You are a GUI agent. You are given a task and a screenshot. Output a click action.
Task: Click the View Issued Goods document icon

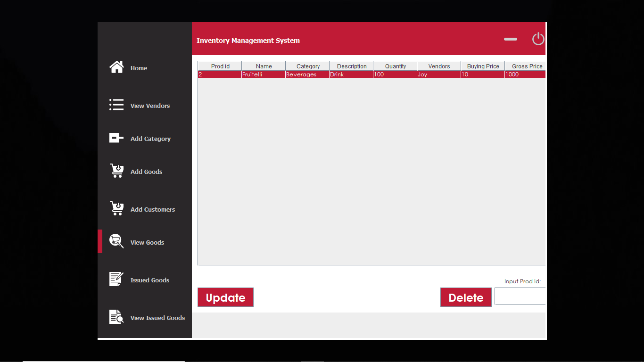click(116, 317)
